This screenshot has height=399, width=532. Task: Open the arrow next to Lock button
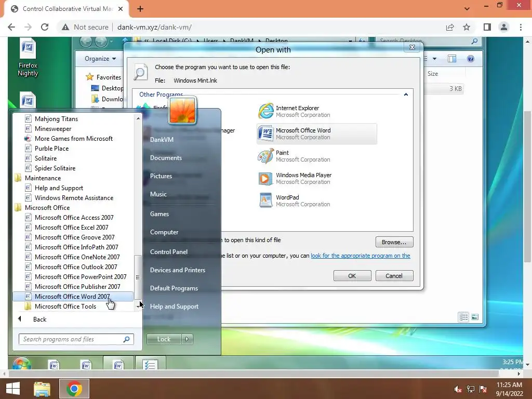click(187, 339)
